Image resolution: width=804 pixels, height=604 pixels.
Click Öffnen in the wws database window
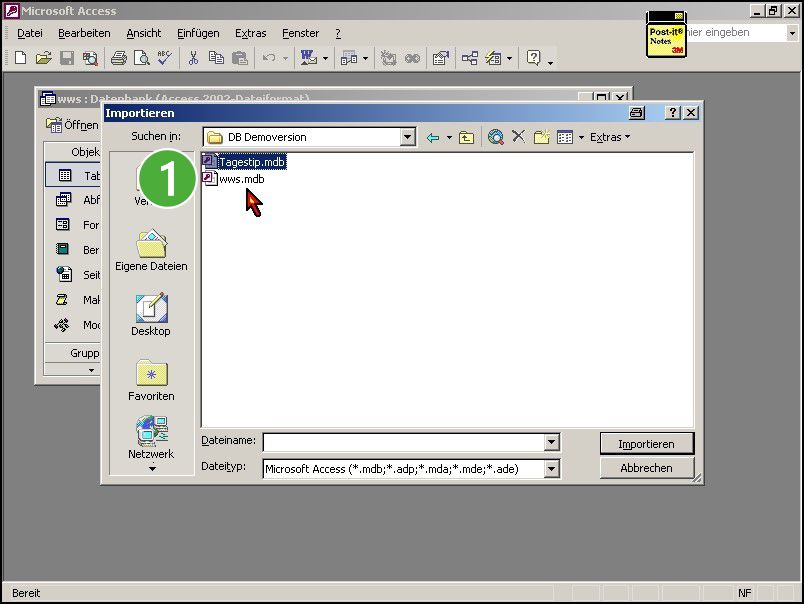73,125
